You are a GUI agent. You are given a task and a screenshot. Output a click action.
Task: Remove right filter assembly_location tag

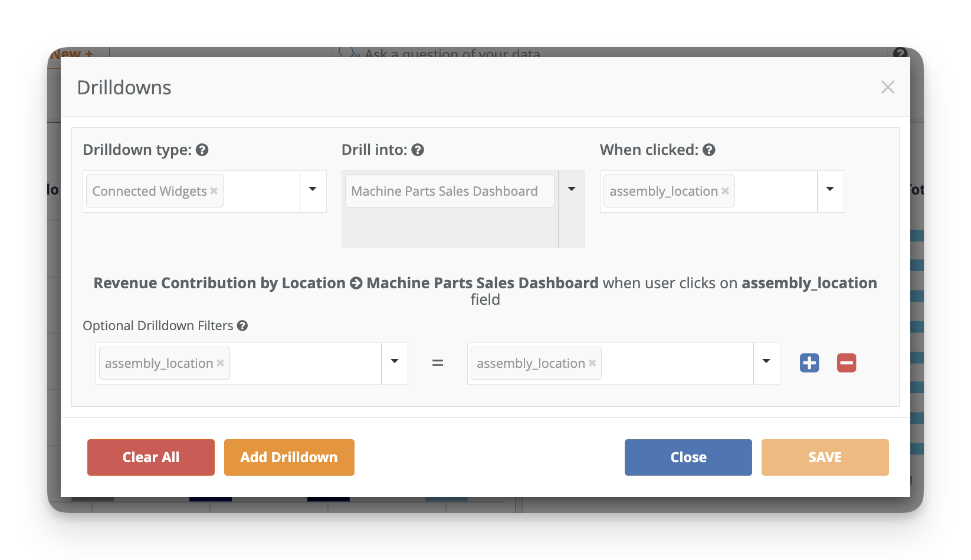[x=592, y=363]
